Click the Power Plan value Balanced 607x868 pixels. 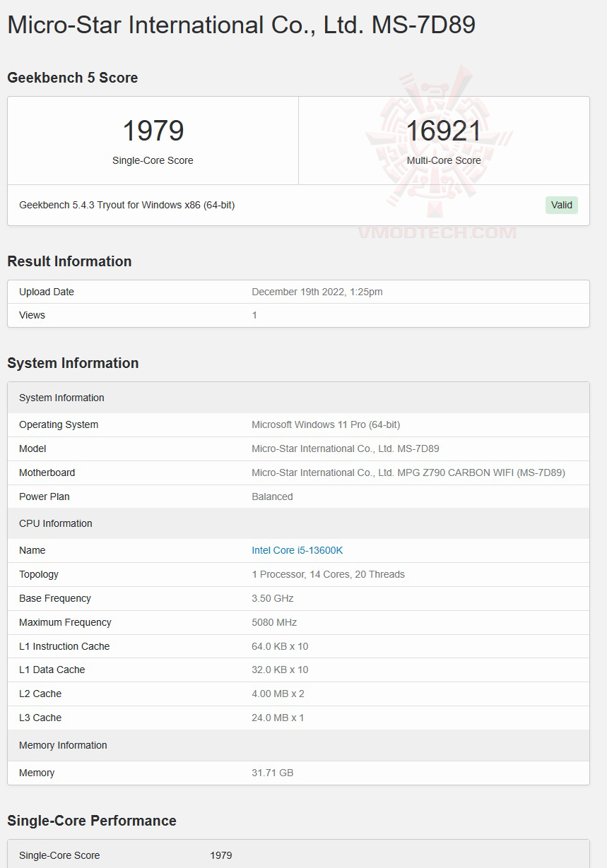tap(272, 497)
